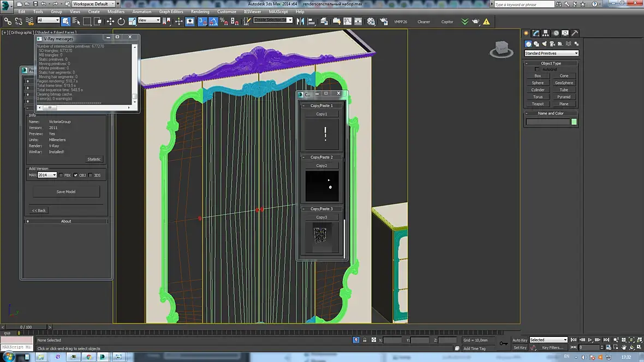Expand the About rollout
The height and width of the screenshot is (362, 644).
[x=66, y=221]
